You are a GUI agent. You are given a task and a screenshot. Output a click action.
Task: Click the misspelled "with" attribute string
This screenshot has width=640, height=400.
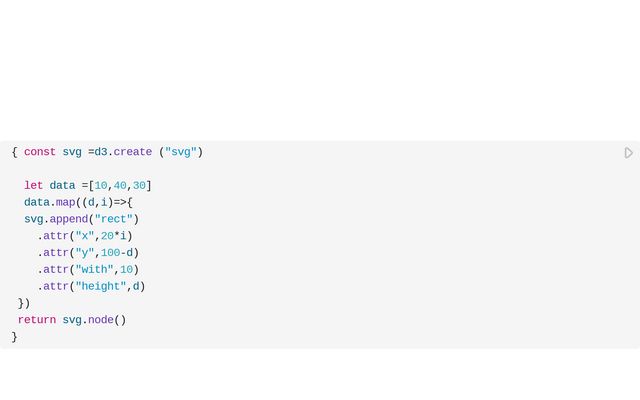95,269
